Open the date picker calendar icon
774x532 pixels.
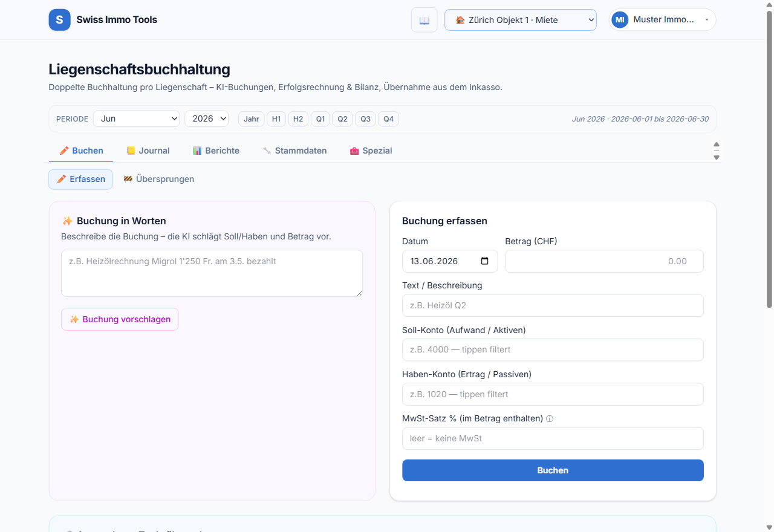[x=485, y=261]
